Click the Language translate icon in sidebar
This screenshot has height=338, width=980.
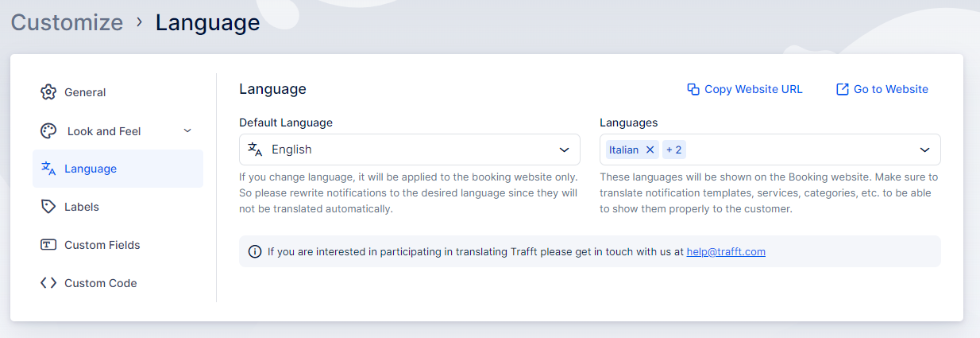[48, 169]
